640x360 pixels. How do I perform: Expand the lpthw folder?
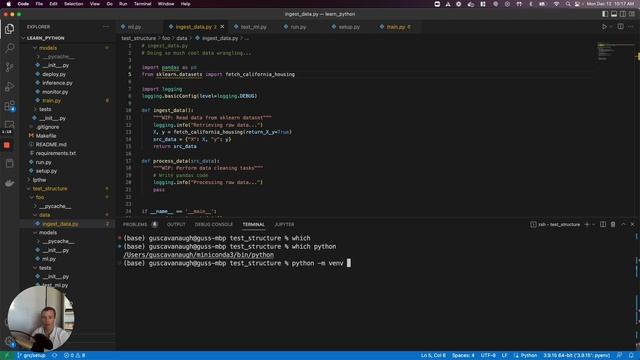click(x=68, y=180)
